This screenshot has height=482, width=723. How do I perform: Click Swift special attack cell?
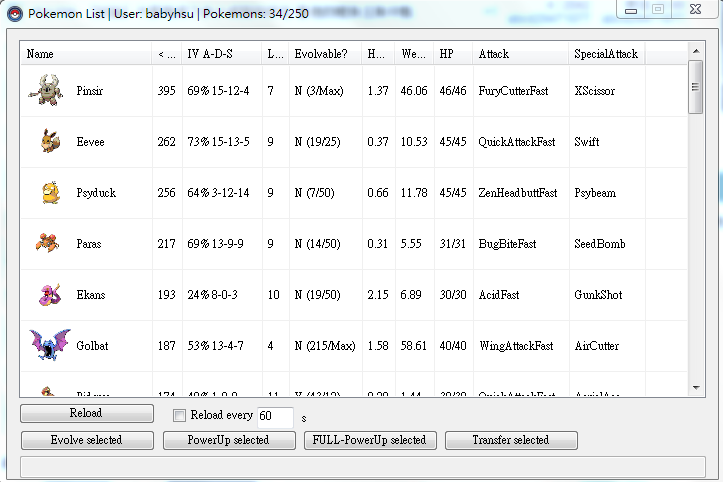click(x=587, y=142)
